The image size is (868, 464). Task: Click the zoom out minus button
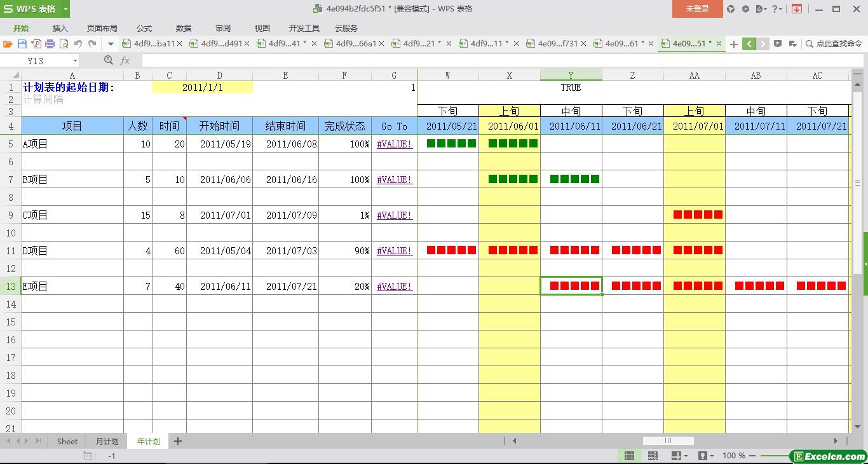752,456
